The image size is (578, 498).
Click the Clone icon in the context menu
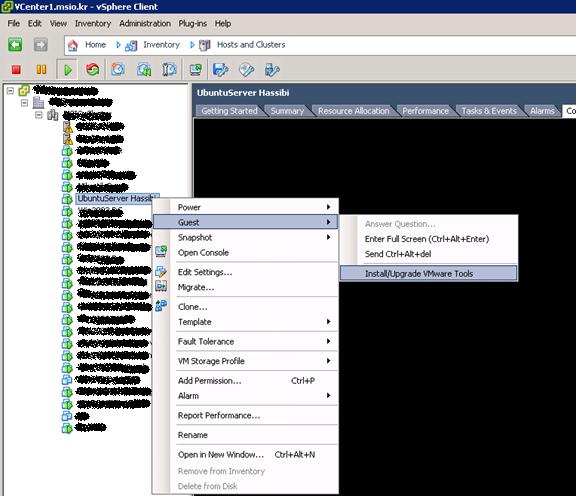click(x=161, y=306)
